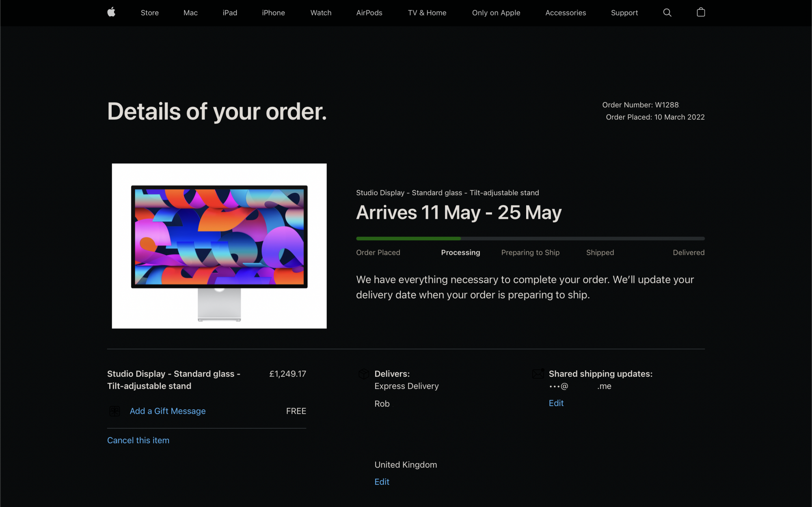812x507 pixels.
Task: Open the Watch section
Action: point(321,13)
